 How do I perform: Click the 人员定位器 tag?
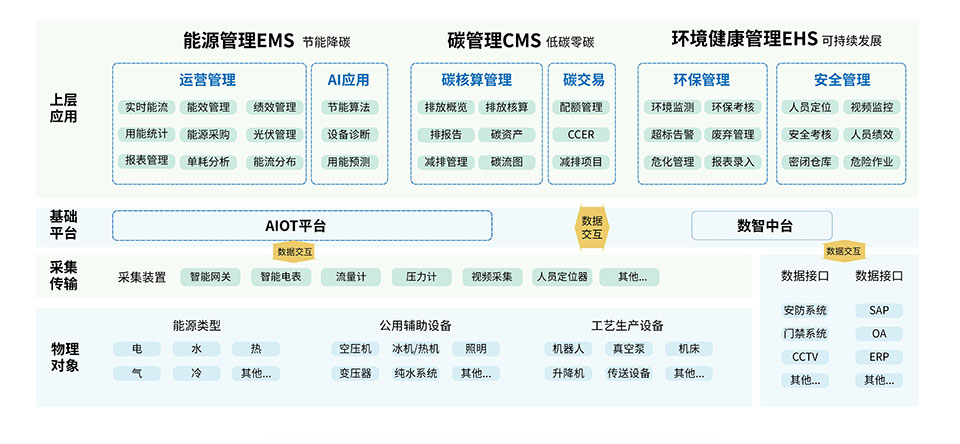coord(561,277)
